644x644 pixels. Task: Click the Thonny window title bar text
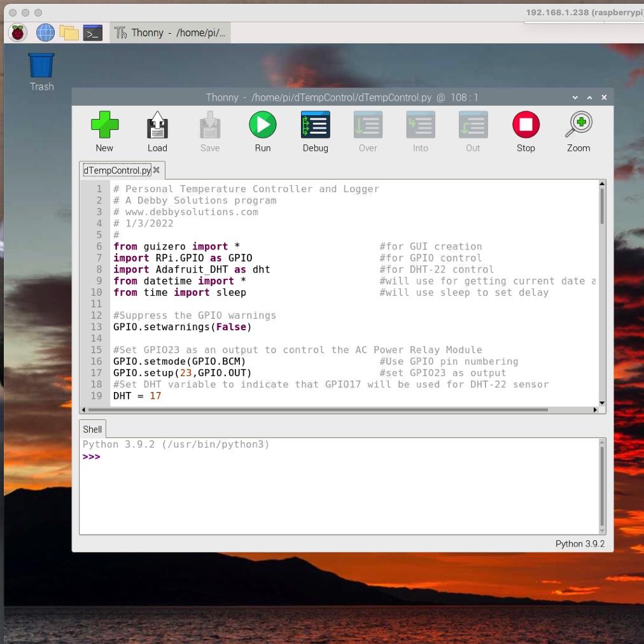click(x=342, y=97)
